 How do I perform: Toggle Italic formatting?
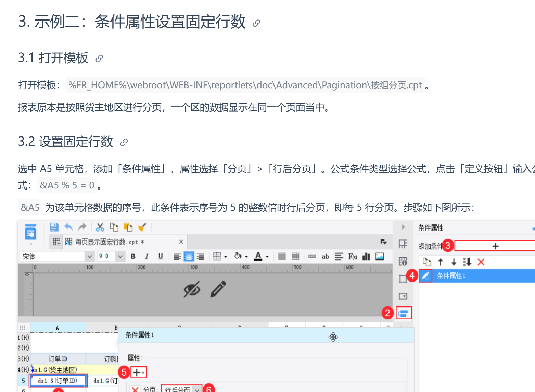click(x=147, y=256)
